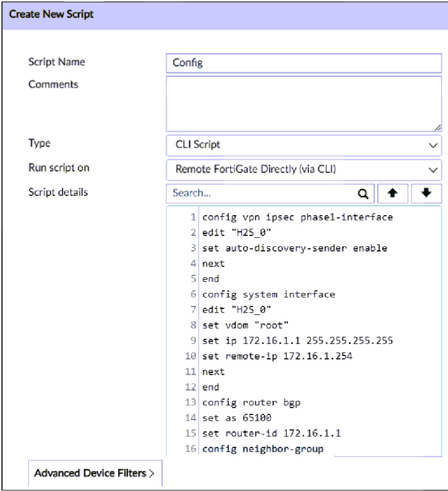This screenshot has height=491, width=448.
Task: Jump to next match with down arrow
Action: pos(426,193)
